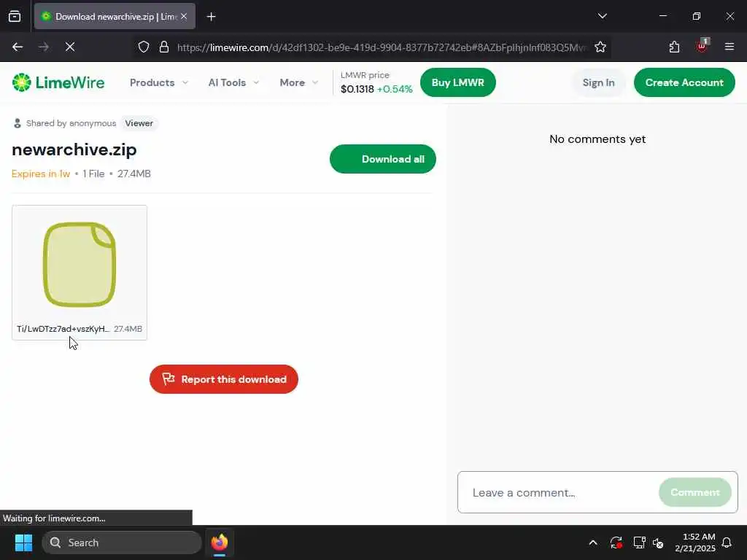Click the Viewer badge
The width and height of the screenshot is (747, 560).
pyautogui.click(x=139, y=123)
